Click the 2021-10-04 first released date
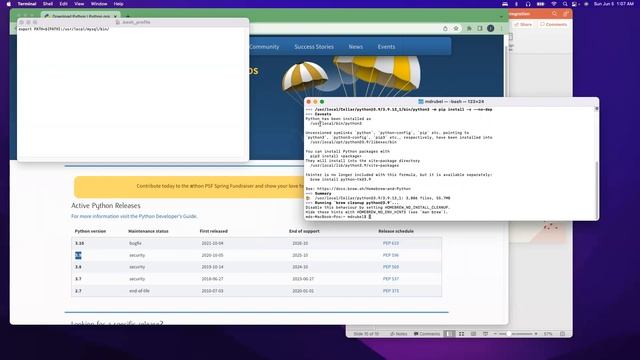 (212, 243)
